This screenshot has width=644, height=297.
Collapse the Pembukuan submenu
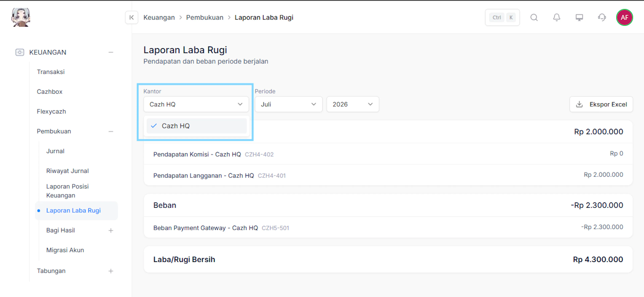pyautogui.click(x=111, y=131)
